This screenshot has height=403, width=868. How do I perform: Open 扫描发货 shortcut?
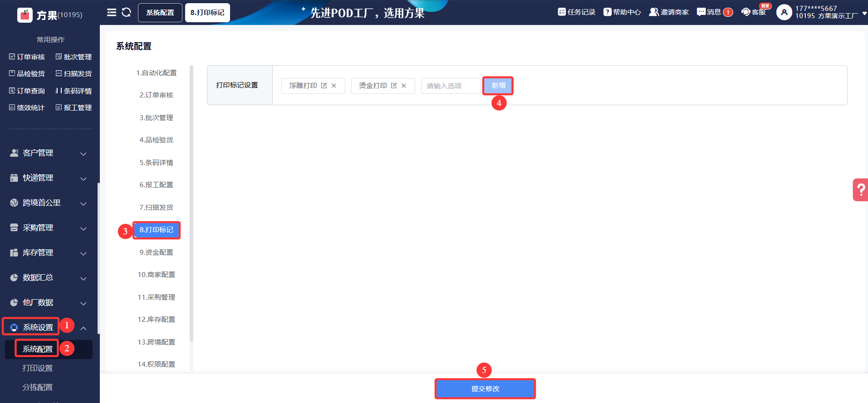click(x=74, y=73)
